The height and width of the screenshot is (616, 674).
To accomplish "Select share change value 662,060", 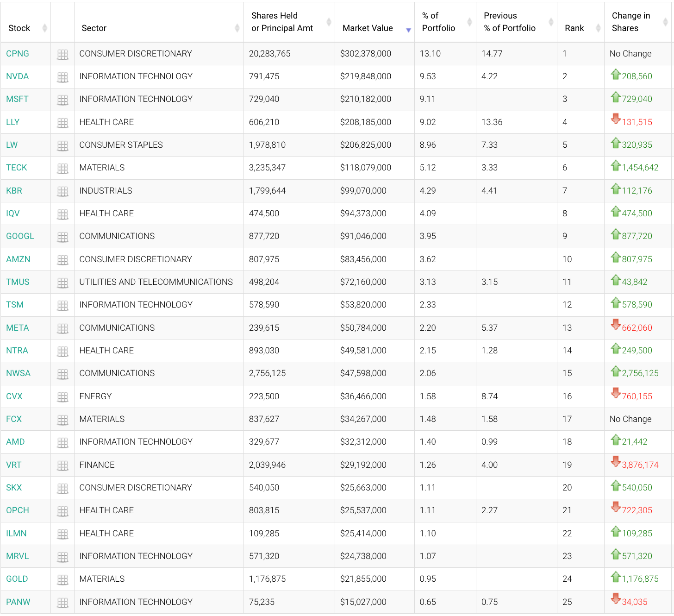I will pos(637,328).
